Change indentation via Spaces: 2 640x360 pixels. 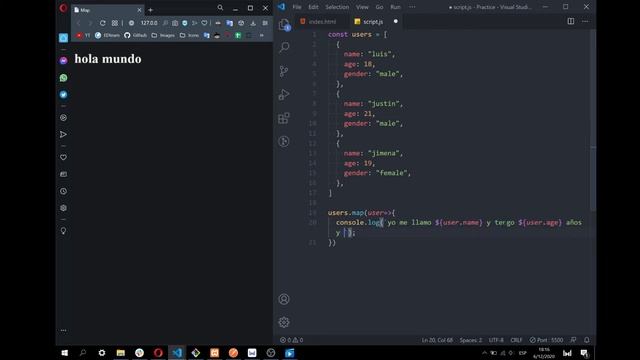[x=471, y=340]
